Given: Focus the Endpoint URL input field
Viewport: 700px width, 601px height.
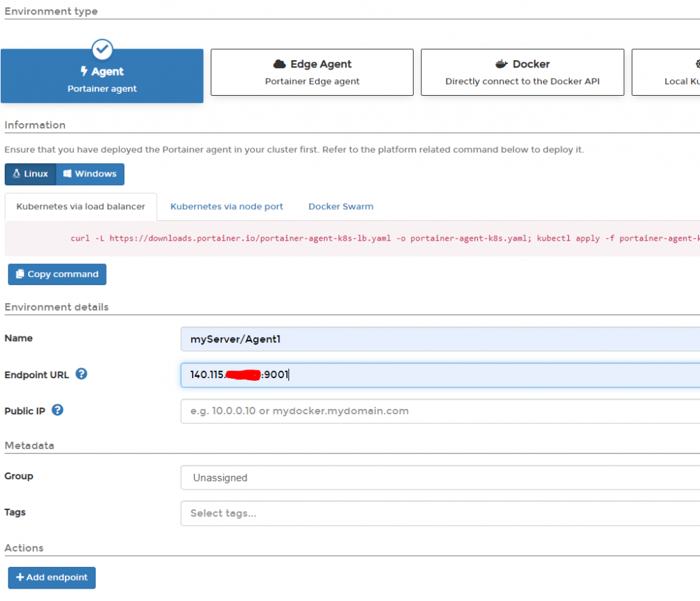Looking at the screenshot, I should 440,375.
